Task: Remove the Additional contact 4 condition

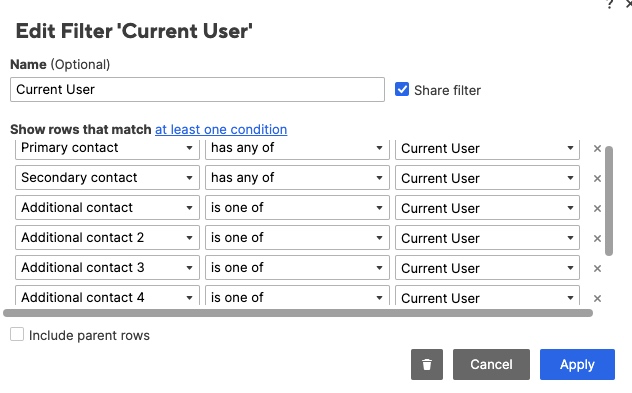Action: tap(597, 298)
